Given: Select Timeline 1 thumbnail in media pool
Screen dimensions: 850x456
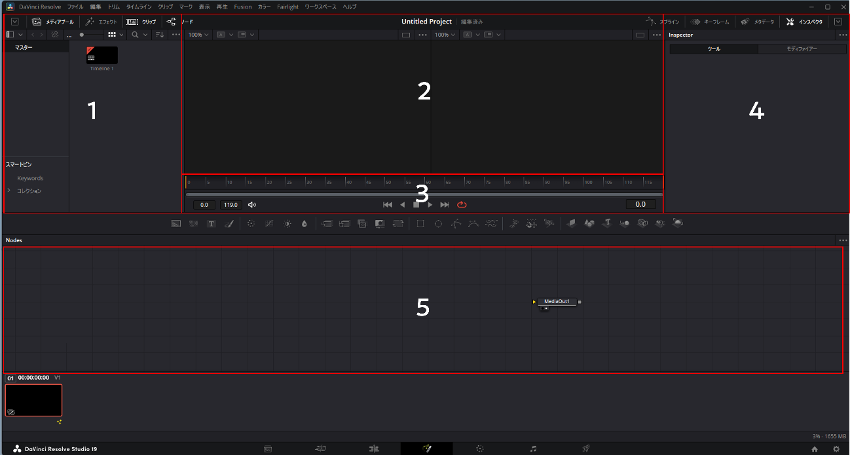Looking at the screenshot, I should 102,55.
